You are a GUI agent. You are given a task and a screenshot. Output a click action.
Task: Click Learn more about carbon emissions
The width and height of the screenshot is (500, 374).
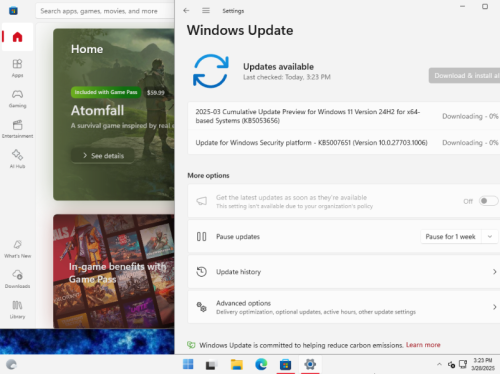(x=423, y=345)
